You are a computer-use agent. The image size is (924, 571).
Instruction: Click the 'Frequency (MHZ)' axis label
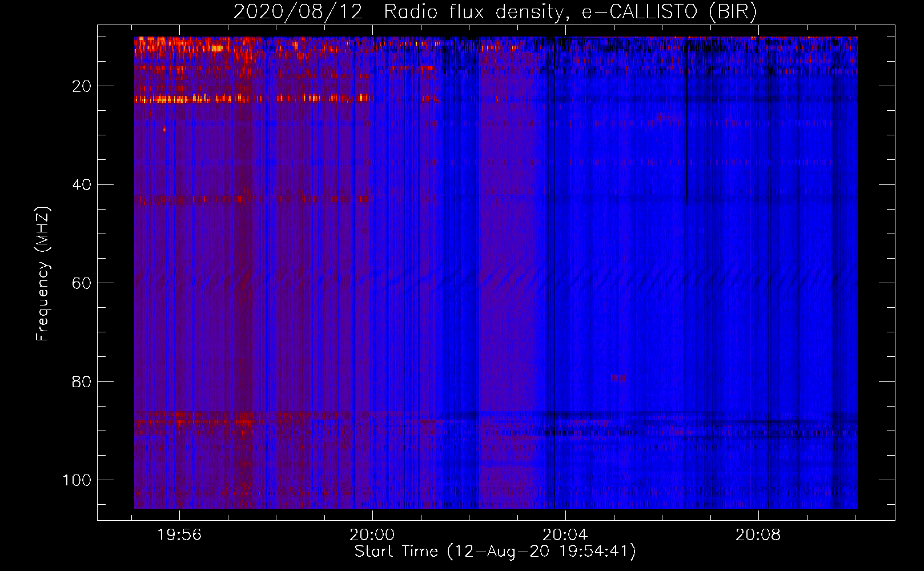pyautogui.click(x=43, y=274)
